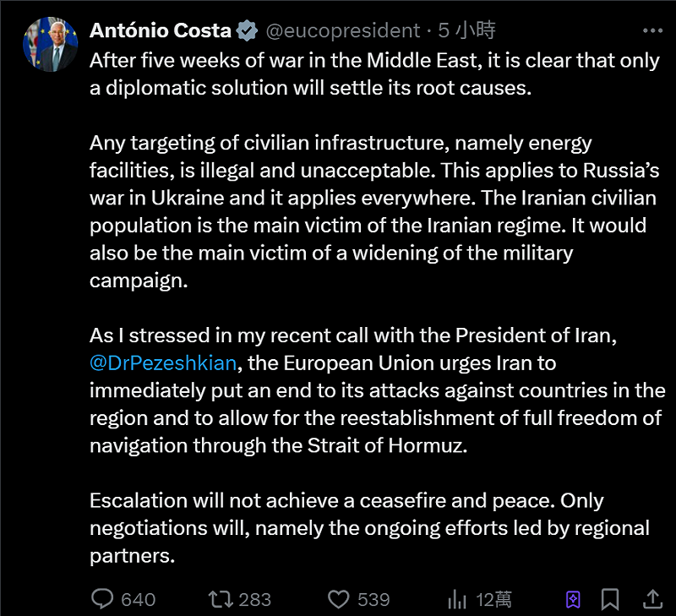Viewport: 676px width, 616px height.
Task: Click the 539 likes count
Action: [x=373, y=599]
